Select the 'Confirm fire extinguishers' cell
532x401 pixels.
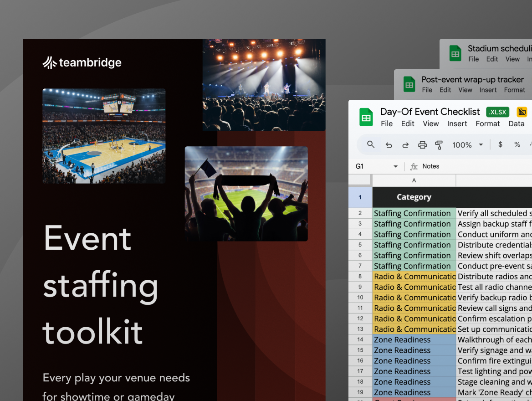pos(494,360)
